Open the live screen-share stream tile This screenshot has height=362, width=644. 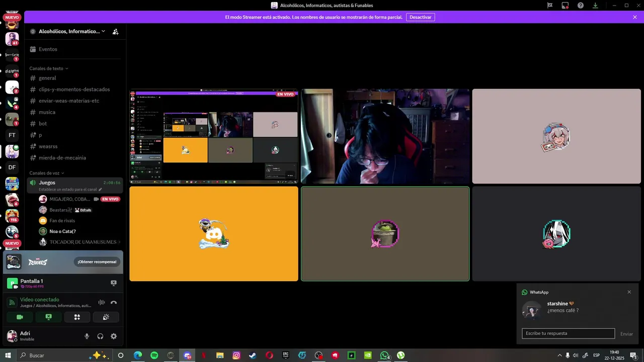tap(214, 136)
